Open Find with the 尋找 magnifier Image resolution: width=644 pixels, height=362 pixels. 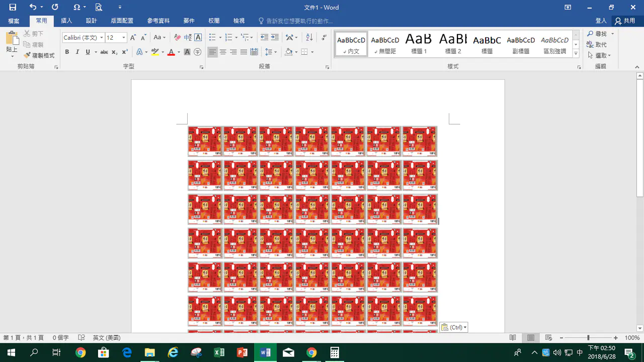(x=597, y=34)
